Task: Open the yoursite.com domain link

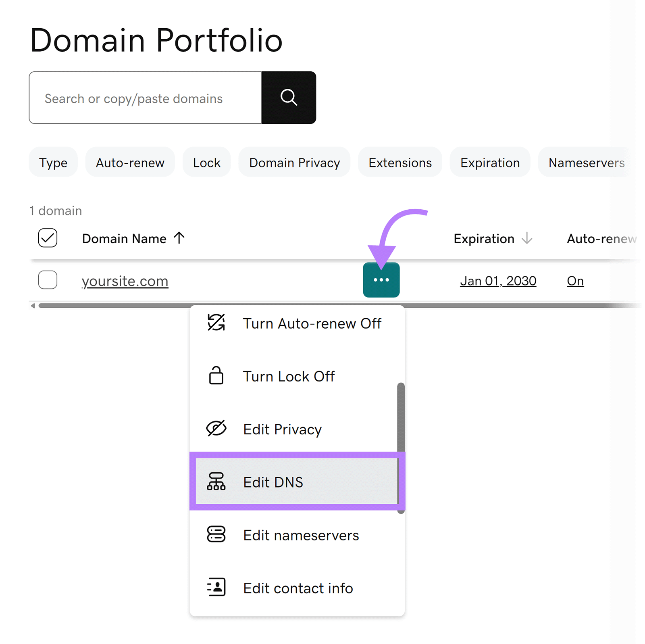Action: pos(124,281)
